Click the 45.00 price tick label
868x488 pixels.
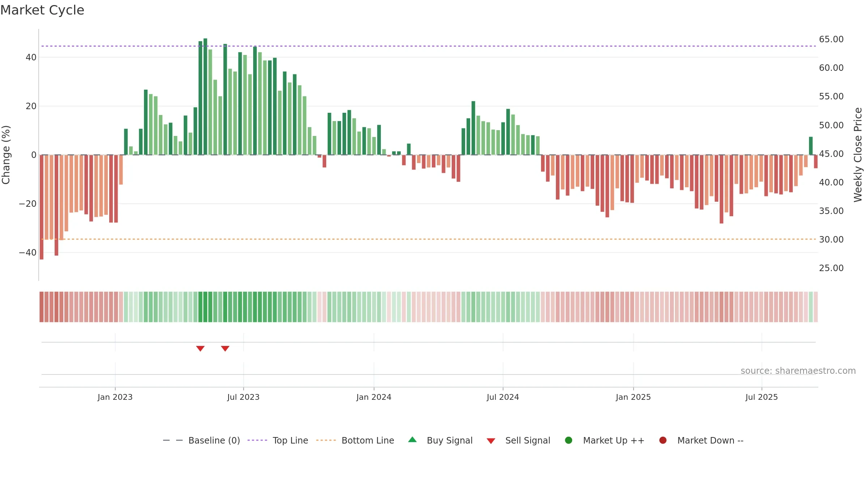pos(831,154)
